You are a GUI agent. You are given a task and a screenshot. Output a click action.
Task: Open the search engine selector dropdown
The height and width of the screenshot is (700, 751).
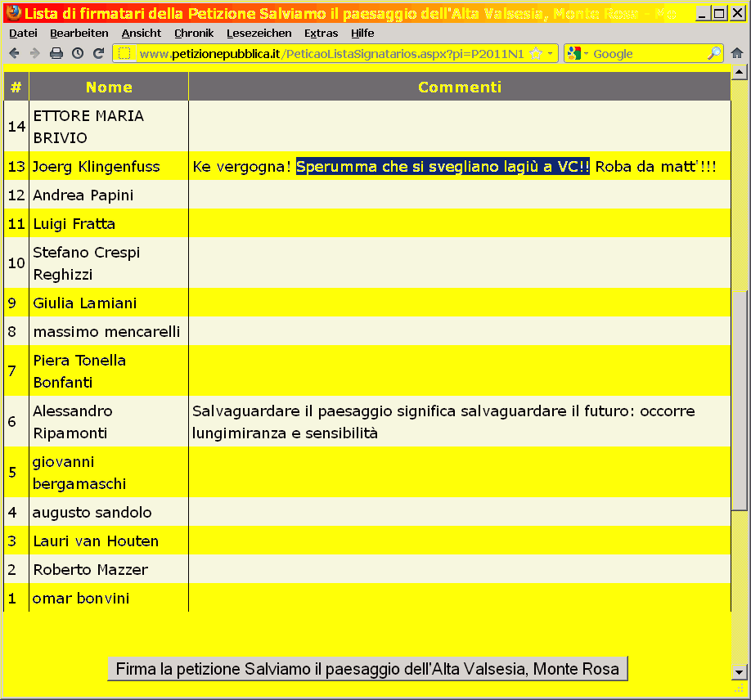point(578,53)
